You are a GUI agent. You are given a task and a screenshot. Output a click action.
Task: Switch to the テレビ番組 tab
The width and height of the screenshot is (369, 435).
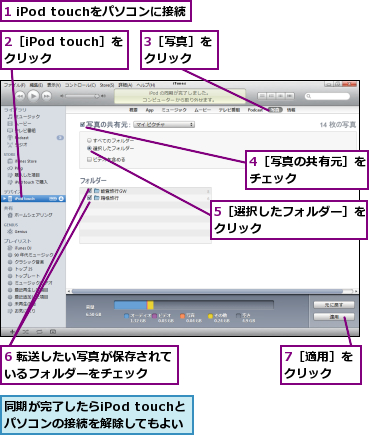[x=229, y=110]
